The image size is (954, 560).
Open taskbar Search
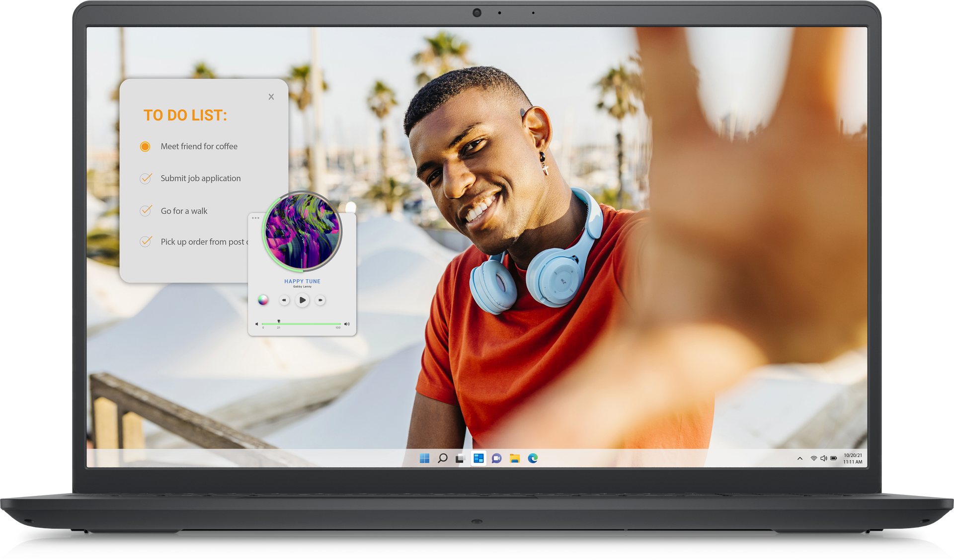click(442, 458)
